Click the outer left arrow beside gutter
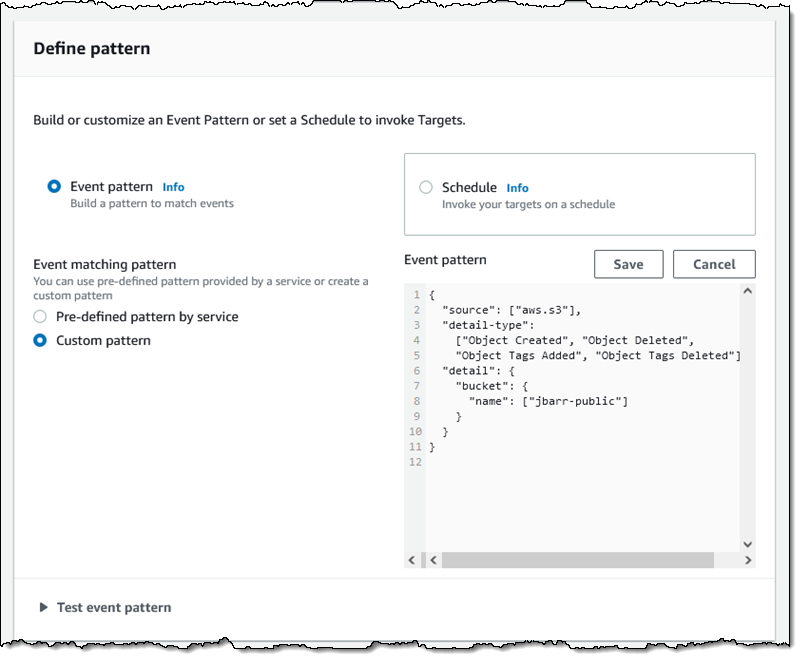The image size is (801, 659). pos(412,560)
